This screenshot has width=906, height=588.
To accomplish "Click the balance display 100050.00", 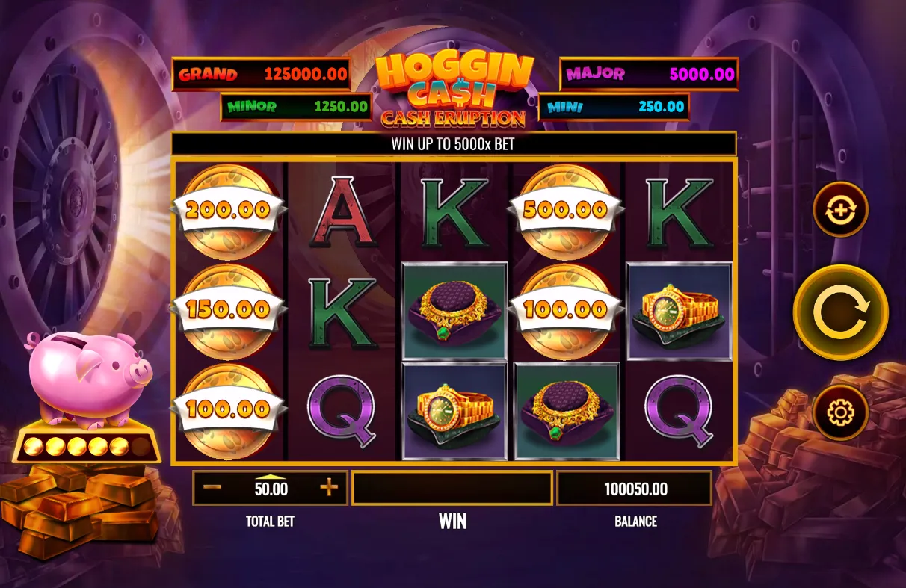I will pyautogui.click(x=635, y=488).
